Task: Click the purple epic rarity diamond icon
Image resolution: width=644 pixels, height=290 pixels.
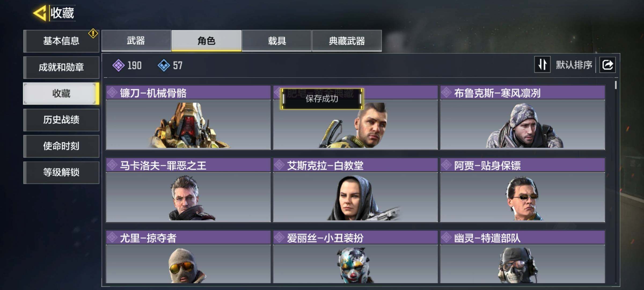Action: 118,65
